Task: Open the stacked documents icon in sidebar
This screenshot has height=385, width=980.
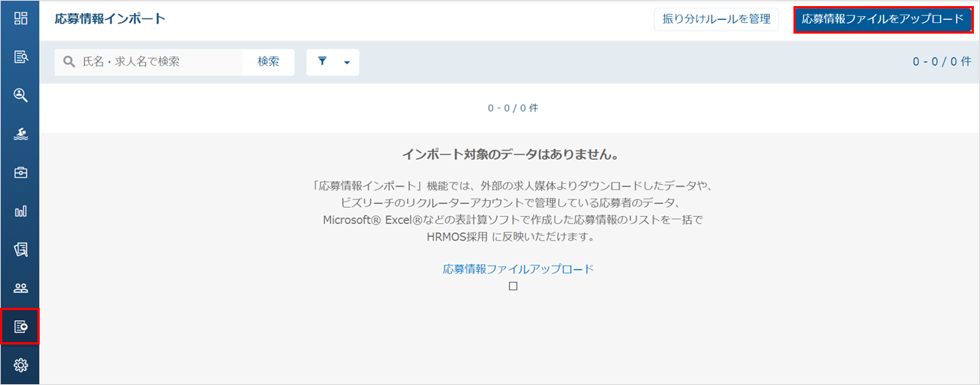Action: [x=21, y=249]
